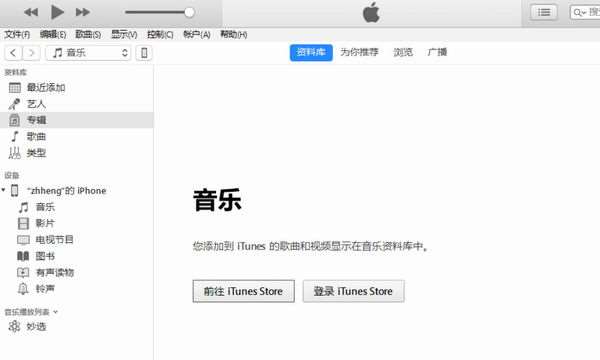
Task: Switch to the 为你推荐 tab
Action: (359, 52)
